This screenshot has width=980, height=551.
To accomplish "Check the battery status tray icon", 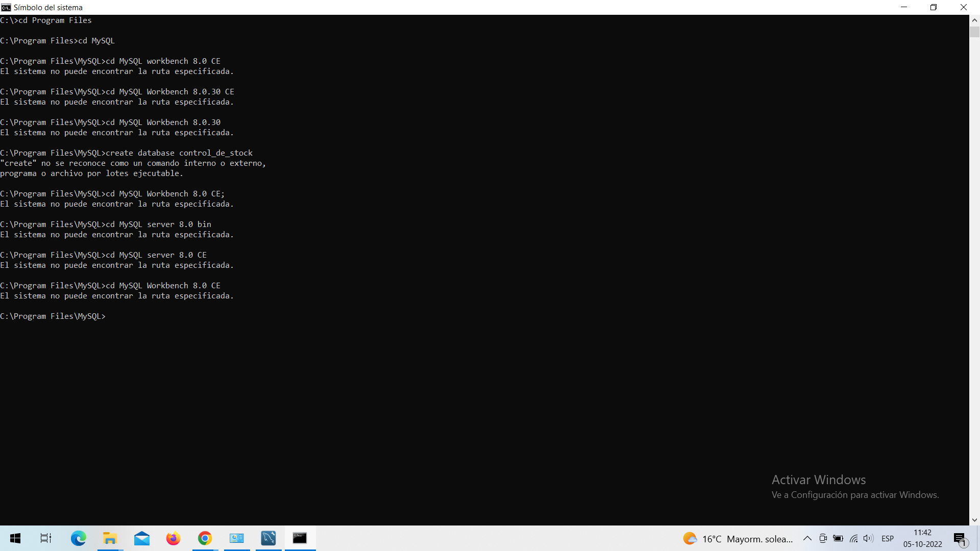I will point(838,538).
